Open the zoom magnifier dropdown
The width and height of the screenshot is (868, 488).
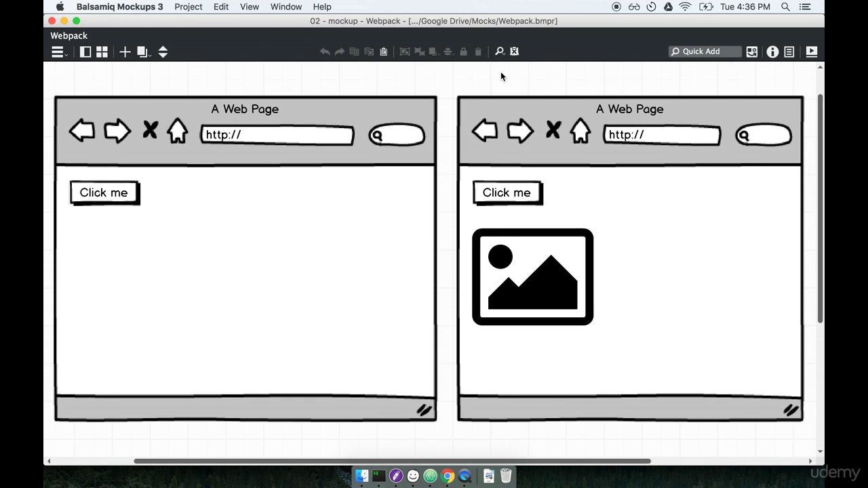point(500,52)
